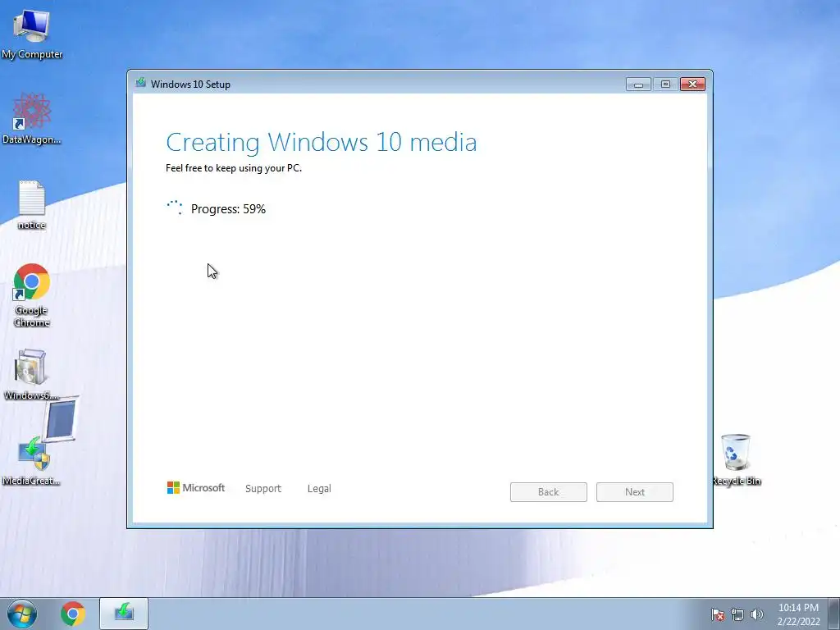This screenshot has width=840, height=630.
Task: Open the Support link
Action: (x=263, y=489)
